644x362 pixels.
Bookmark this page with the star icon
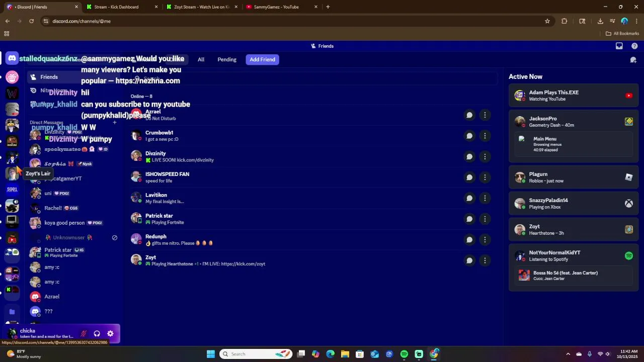[547, 21]
